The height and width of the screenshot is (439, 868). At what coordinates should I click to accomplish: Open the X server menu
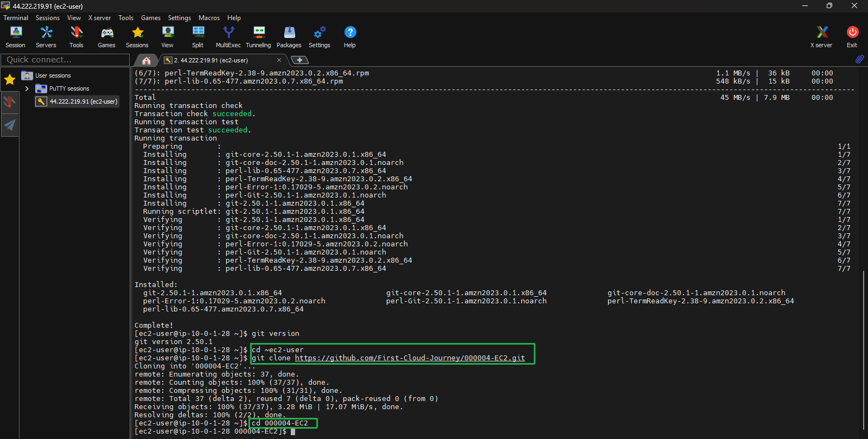point(99,18)
